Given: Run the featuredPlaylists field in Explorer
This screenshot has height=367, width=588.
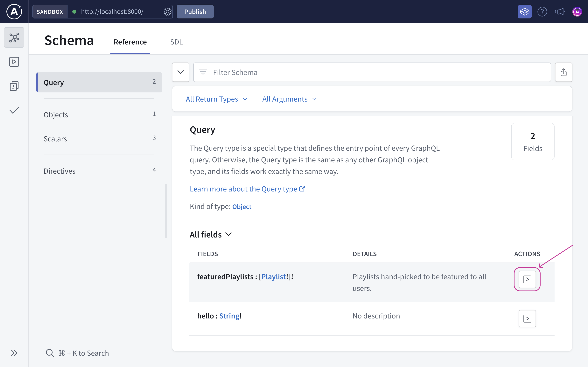Looking at the screenshot, I should (x=527, y=279).
